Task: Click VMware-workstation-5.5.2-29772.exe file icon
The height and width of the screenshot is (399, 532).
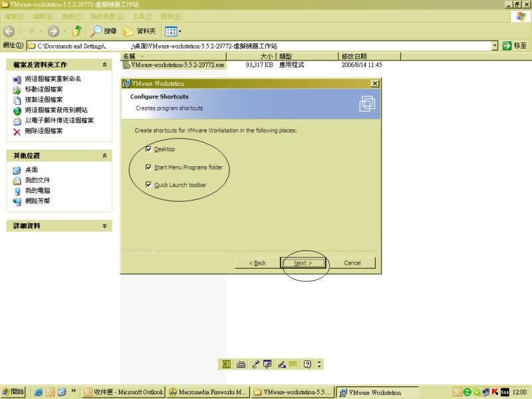Action: (126, 65)
